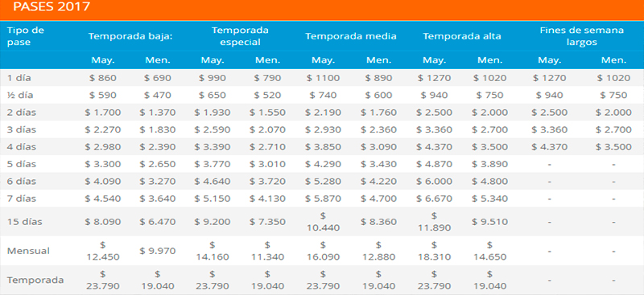Click the Tipo de pase header cell
The image size is (644, 295).
tap(26, 36)
